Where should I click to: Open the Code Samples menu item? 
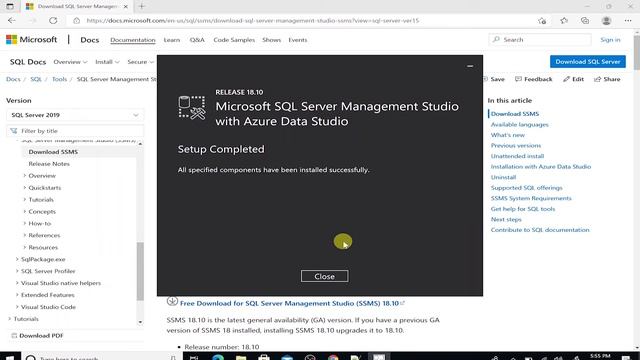(x=234, y=40)
